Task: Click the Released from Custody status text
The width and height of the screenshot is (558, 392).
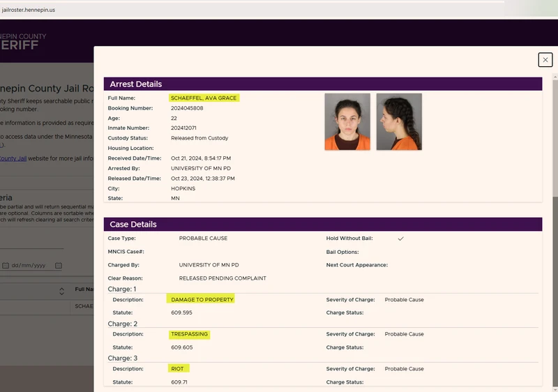Action: [199, 138]
